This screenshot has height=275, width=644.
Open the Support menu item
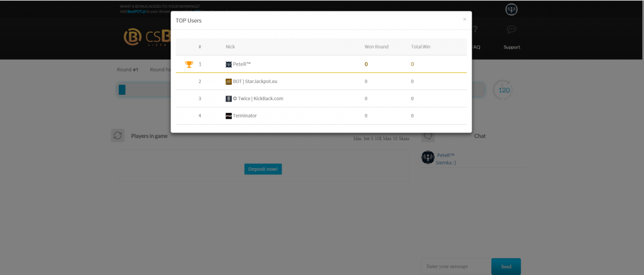coord(512,47)
